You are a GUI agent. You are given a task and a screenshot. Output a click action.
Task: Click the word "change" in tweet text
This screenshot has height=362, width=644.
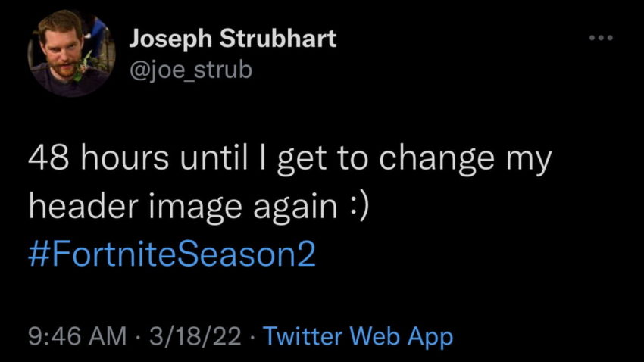442,161
